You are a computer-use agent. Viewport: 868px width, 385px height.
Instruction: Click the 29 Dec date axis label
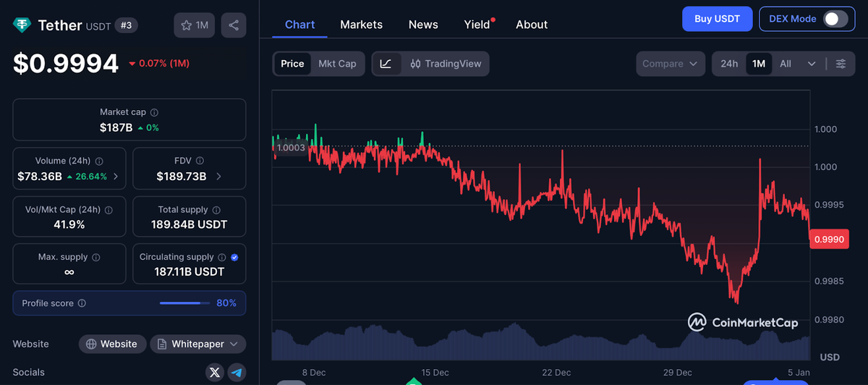[678, 372]
